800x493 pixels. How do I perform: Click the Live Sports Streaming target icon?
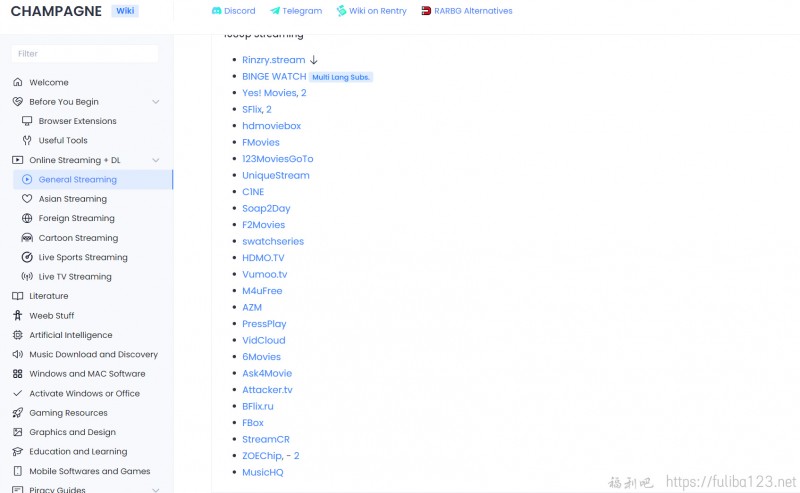tap(27, 257)
